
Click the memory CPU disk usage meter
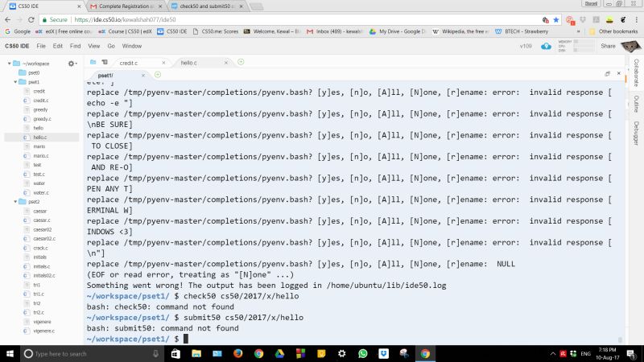click(x=576, y=46)
